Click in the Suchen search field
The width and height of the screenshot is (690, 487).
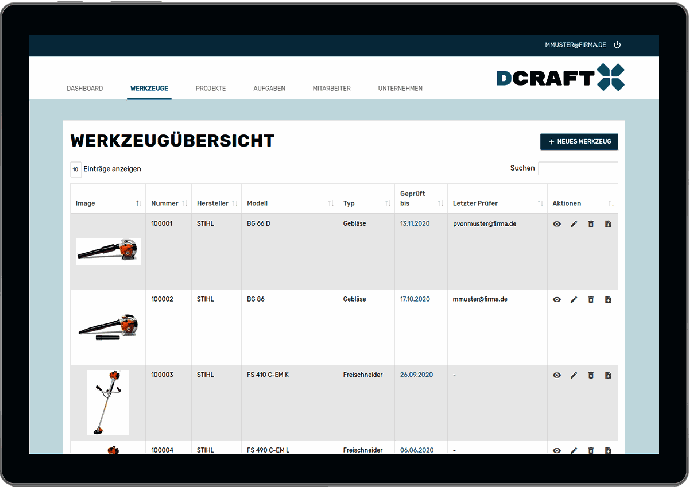[578, 168]
